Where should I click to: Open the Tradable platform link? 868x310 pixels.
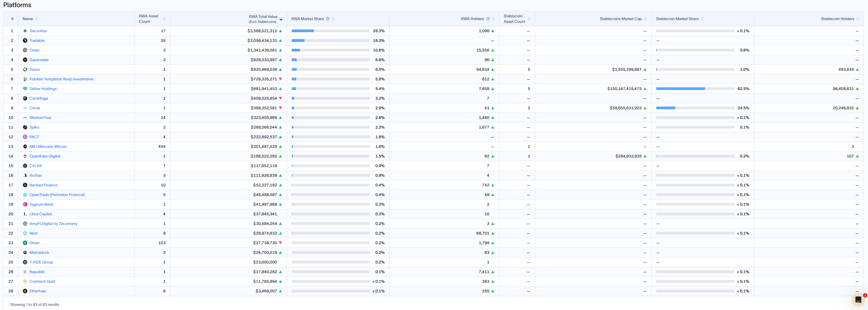(x=37, y=40)
